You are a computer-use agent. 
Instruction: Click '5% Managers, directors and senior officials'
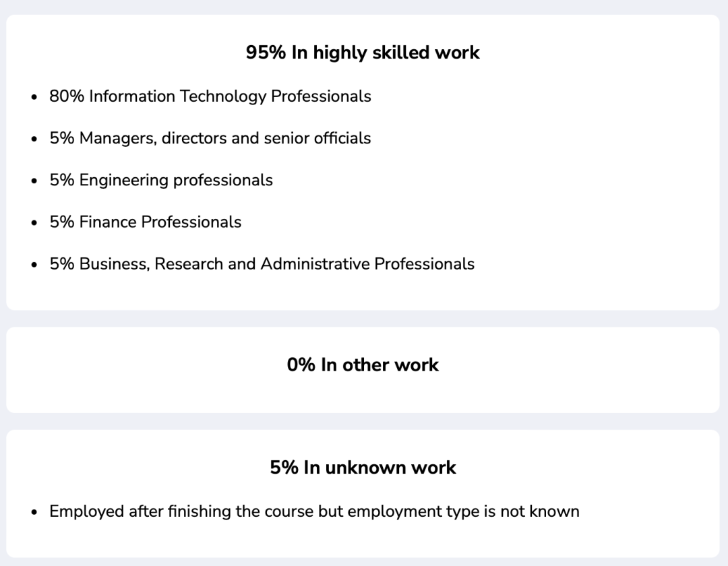coord(210,138)
